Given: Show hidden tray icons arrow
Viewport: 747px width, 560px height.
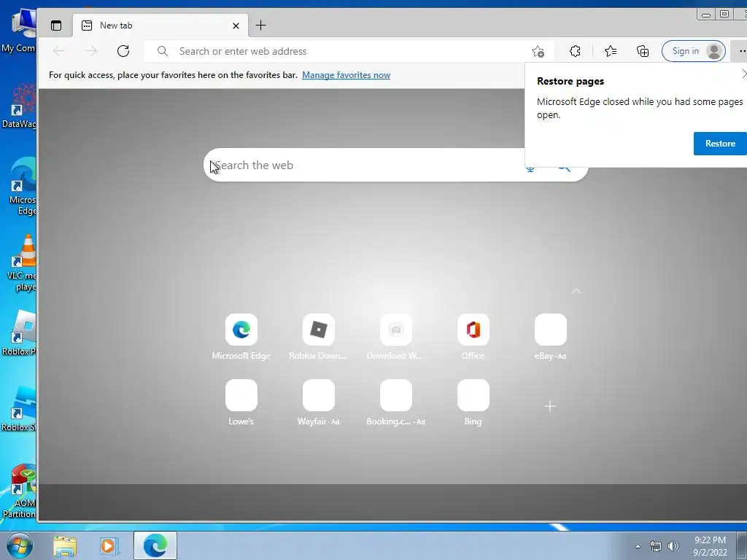Looking at the screenshot, I should [638, 546].
